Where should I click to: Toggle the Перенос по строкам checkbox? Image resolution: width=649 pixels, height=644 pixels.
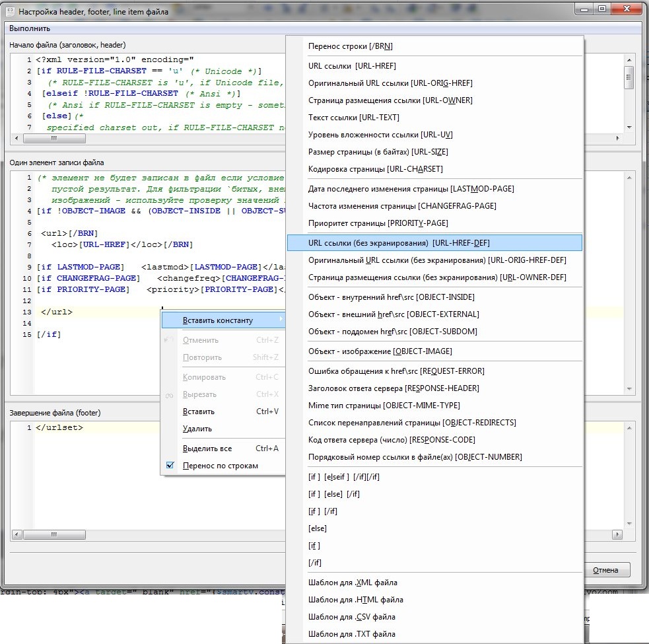coord(170,466)
